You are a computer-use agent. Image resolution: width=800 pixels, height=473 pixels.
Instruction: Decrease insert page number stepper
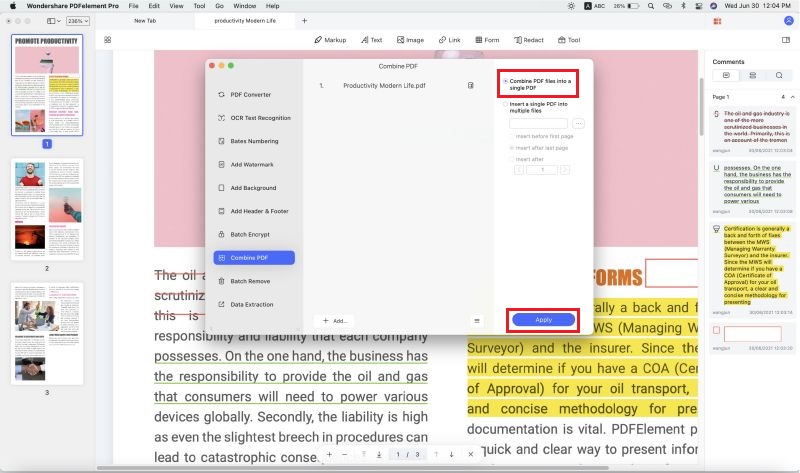pos(519,170)
